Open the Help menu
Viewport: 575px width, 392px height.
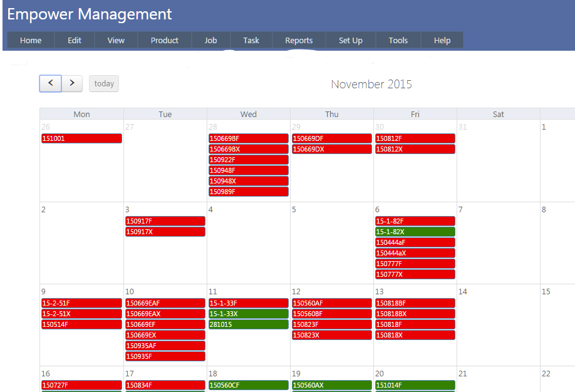point(442,40)
